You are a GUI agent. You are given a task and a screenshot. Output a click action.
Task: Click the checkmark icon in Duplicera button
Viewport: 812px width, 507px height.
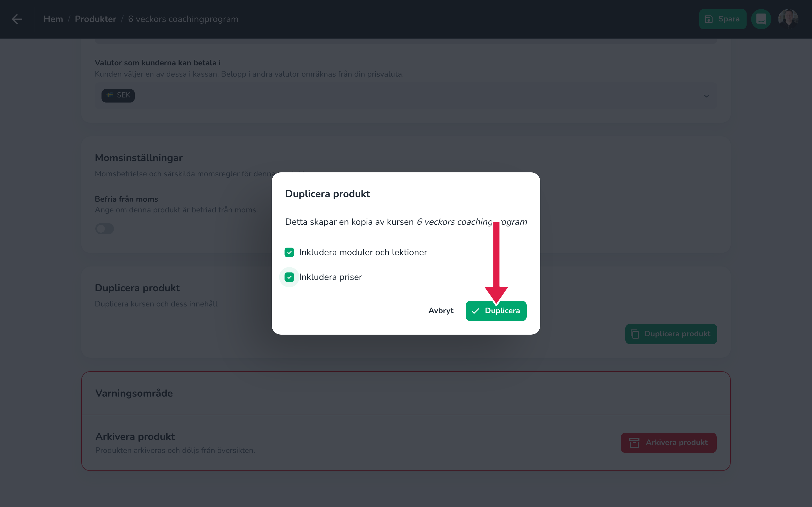(475, 311)
